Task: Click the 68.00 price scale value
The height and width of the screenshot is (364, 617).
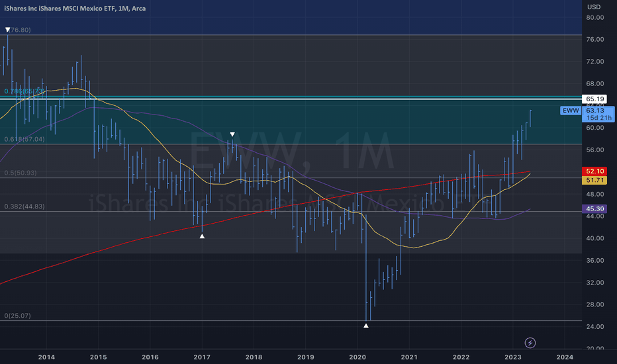Action: click(x=594, y=83)
